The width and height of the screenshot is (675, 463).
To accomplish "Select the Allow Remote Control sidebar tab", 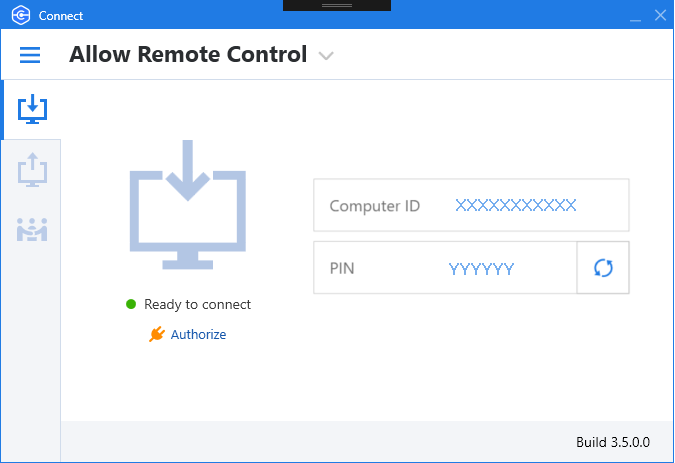I will click(32, 109).
